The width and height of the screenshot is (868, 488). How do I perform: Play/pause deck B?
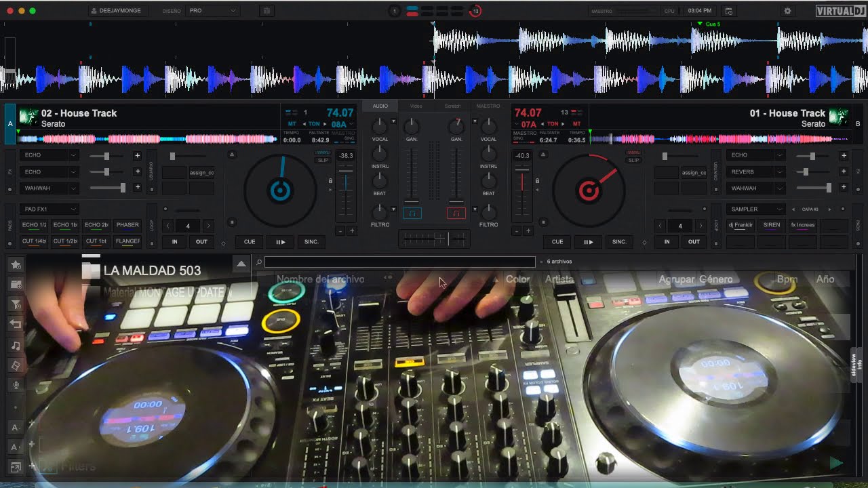pyautogui.click(x=588, y=242)
